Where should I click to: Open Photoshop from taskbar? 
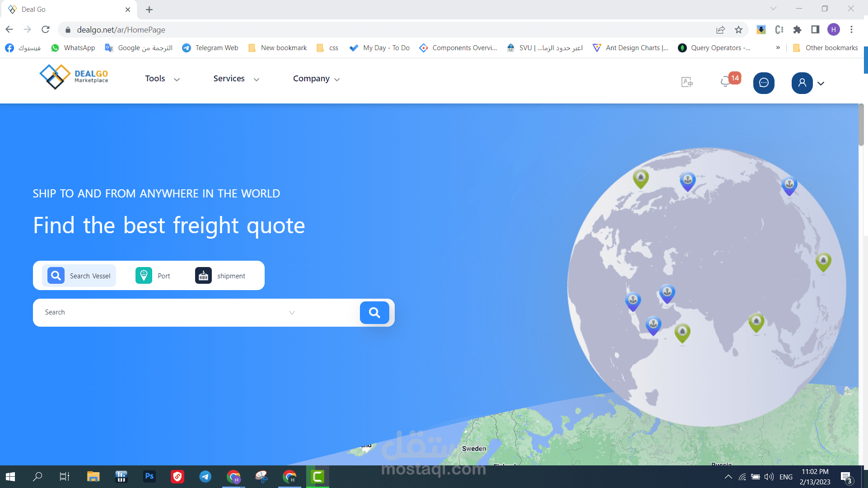point(149,477)
